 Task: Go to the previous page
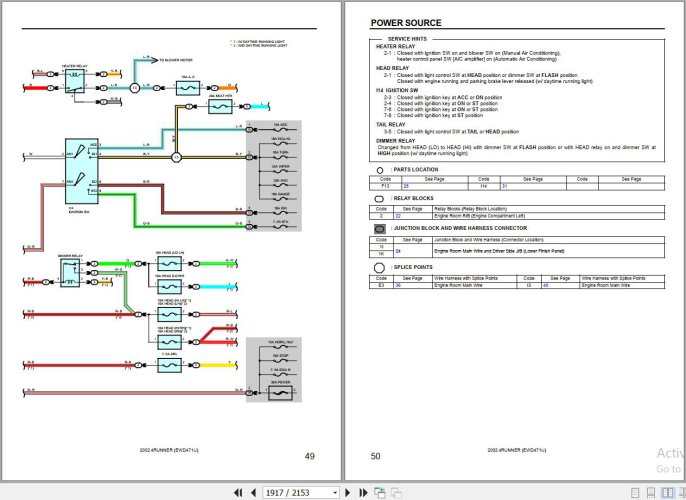pos(253,493)
